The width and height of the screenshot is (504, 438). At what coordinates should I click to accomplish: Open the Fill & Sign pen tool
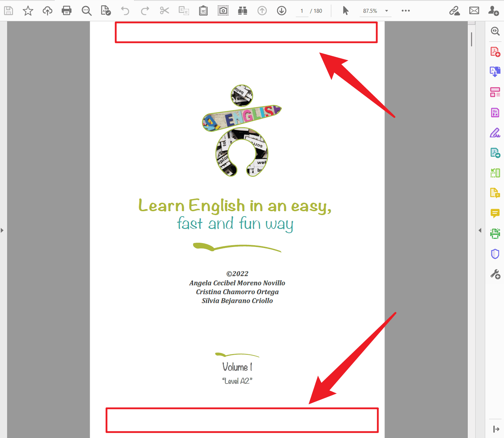pos(495,133)
